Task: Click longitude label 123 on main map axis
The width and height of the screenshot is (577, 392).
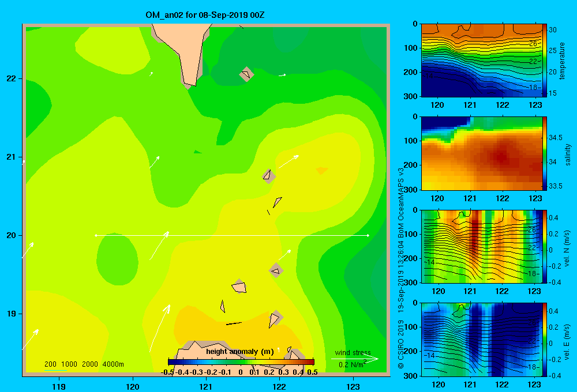Action: (353, 386)
